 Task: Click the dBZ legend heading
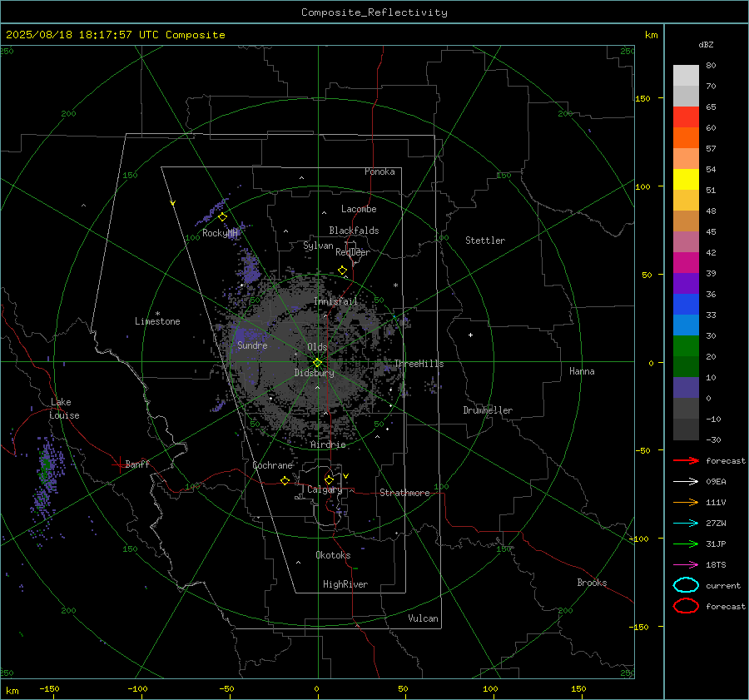click(706, 44)
